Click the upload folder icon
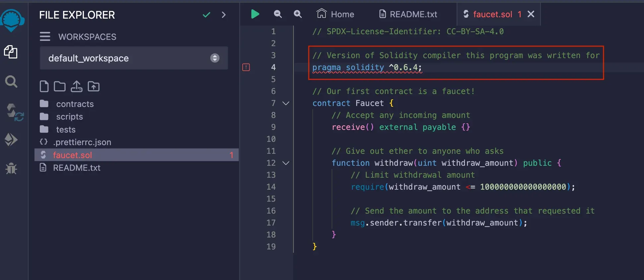 click(x=94, y=86)
